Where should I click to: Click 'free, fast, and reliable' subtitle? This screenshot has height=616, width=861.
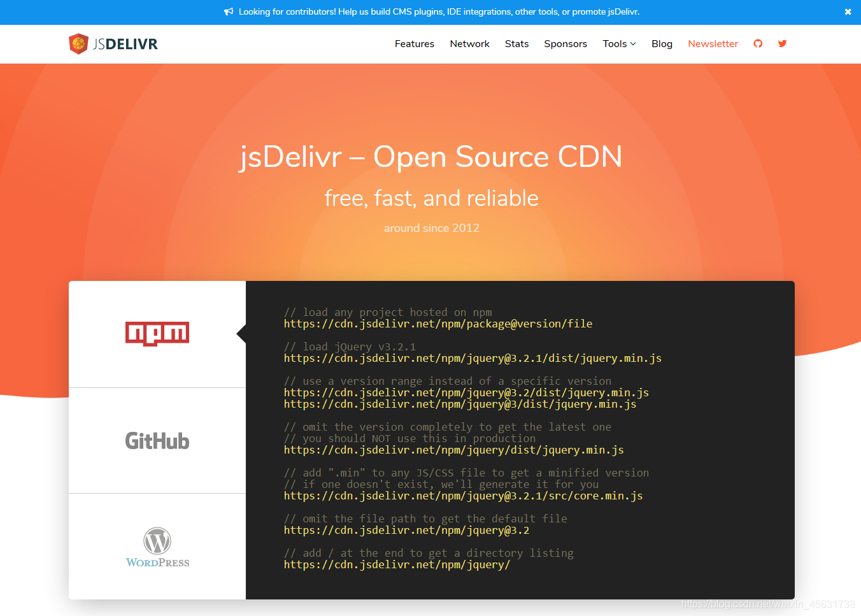[431, 199]
